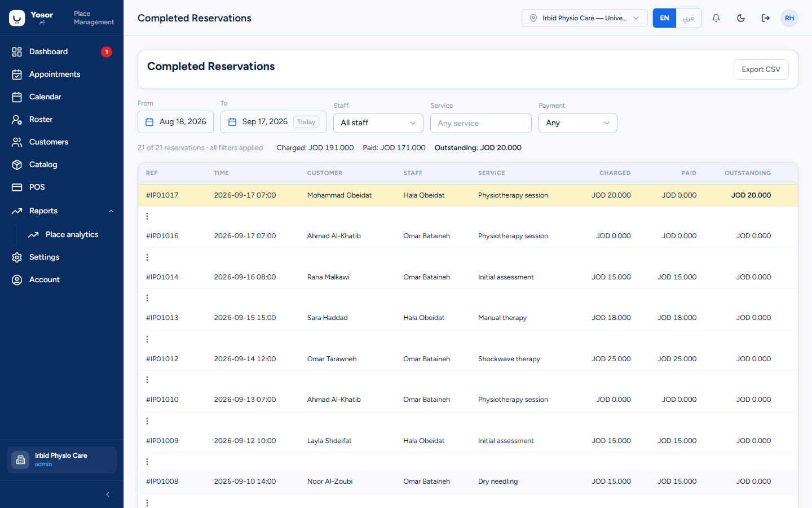
Task: Click customer Rana Malkawi
Action: click(328, 277)
